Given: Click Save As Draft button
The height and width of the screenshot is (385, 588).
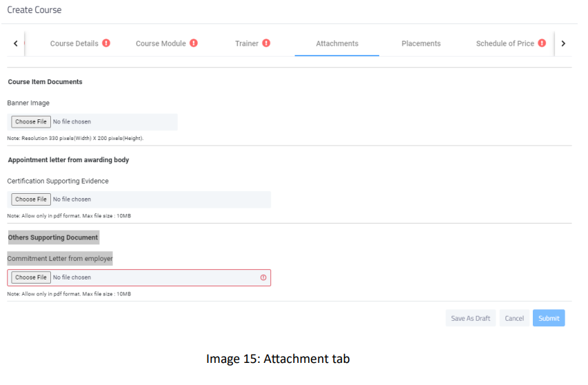Looking at the screenshot, I should click(x=471, y=318).
